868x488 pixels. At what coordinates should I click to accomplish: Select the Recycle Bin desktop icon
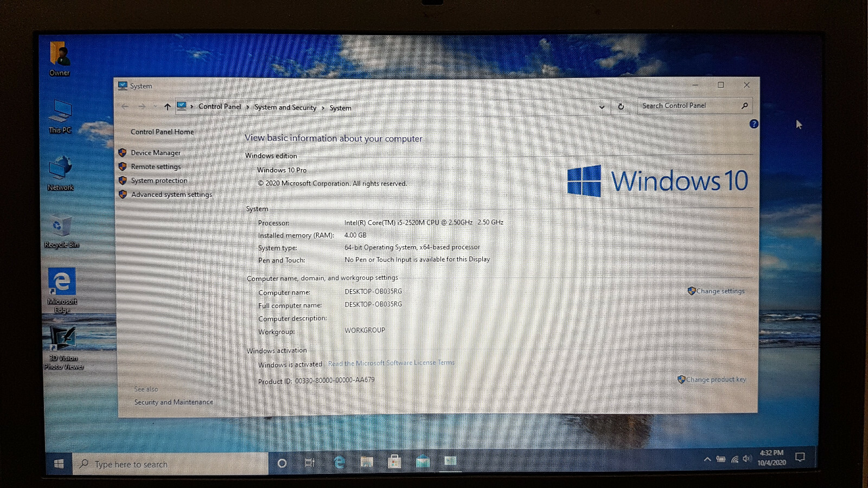61,231
